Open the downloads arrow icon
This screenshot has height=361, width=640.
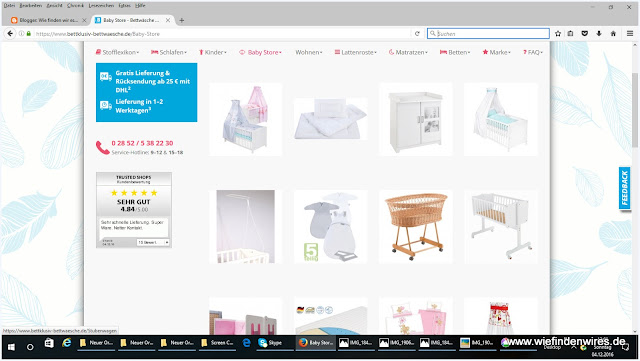(599, 33)
